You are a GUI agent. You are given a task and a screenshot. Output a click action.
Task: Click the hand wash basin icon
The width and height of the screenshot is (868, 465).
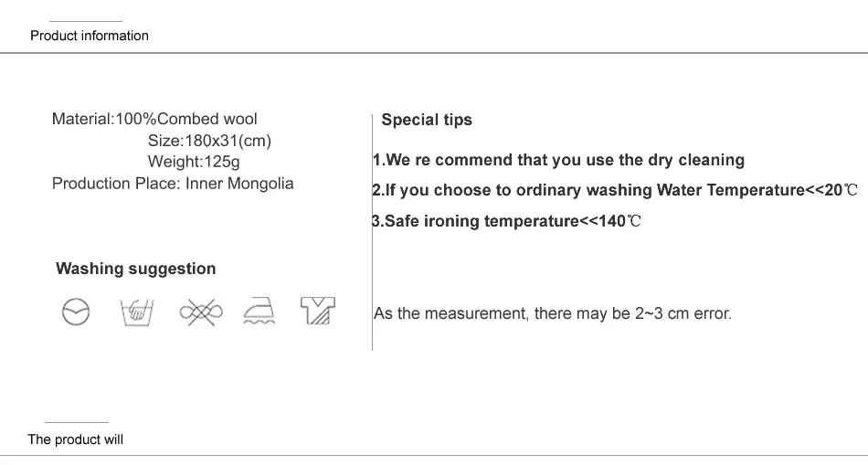[x=137, y=312]
